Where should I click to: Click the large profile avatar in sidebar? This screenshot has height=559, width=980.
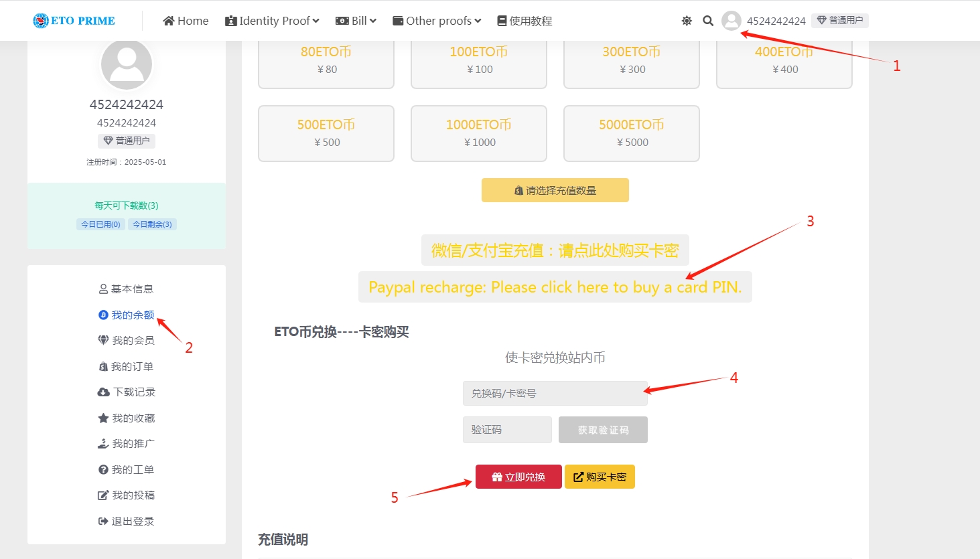tap(127, 64)
